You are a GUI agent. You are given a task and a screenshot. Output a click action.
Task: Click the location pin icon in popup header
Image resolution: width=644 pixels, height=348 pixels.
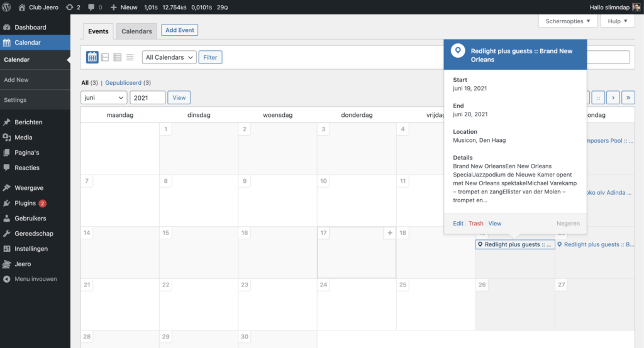pos(458,50)
